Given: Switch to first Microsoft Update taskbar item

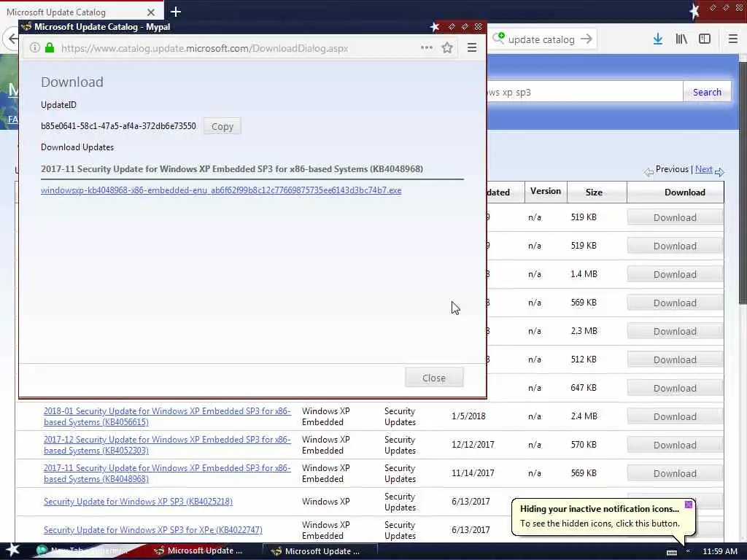Looking at the screenshot, I should (198, 551).
